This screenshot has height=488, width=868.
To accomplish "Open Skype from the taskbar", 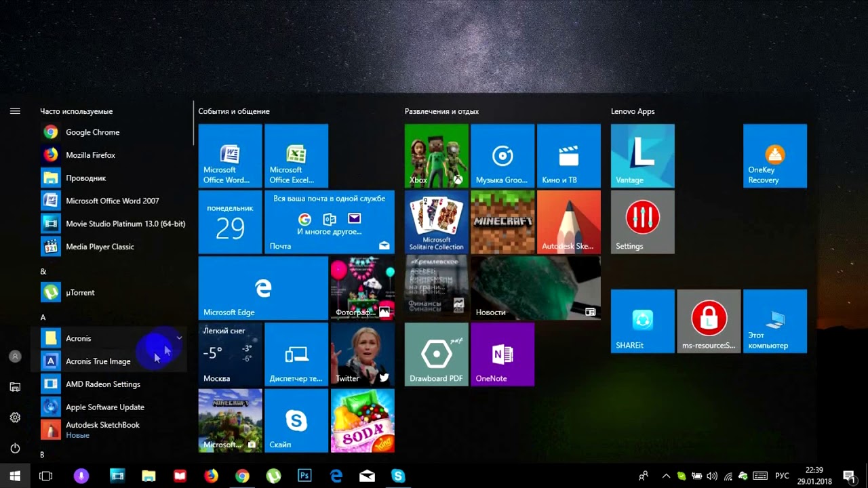I will tap(398, 476).
